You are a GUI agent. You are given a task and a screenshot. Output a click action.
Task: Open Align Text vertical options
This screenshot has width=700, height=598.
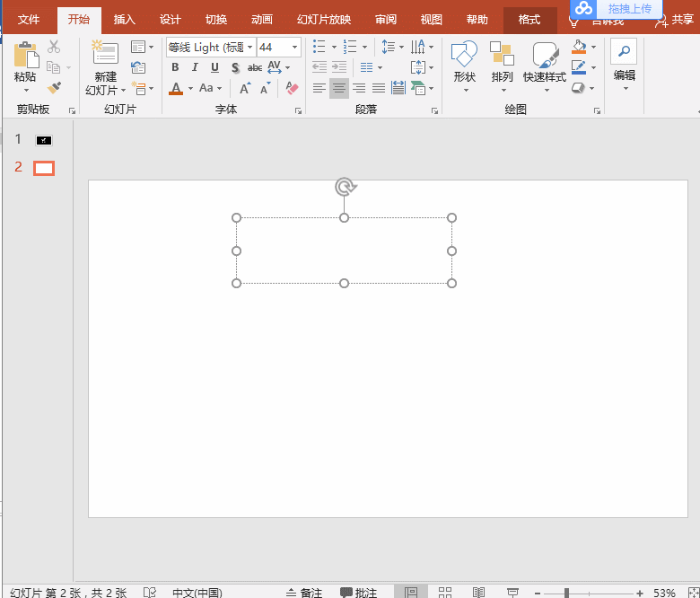[x=418, y=67]
